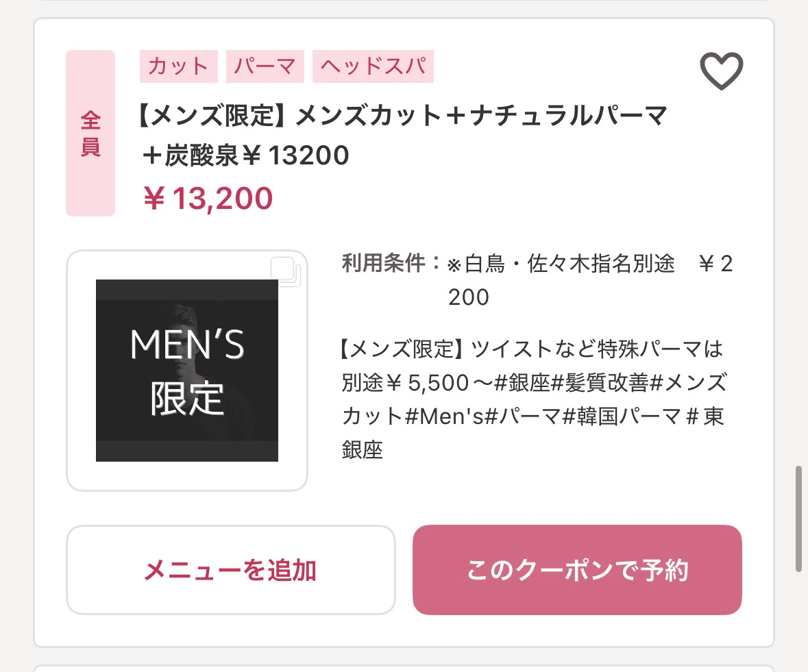Click the multiple-images icon on the thumbnail
The image size is (808, 672).
285,271
